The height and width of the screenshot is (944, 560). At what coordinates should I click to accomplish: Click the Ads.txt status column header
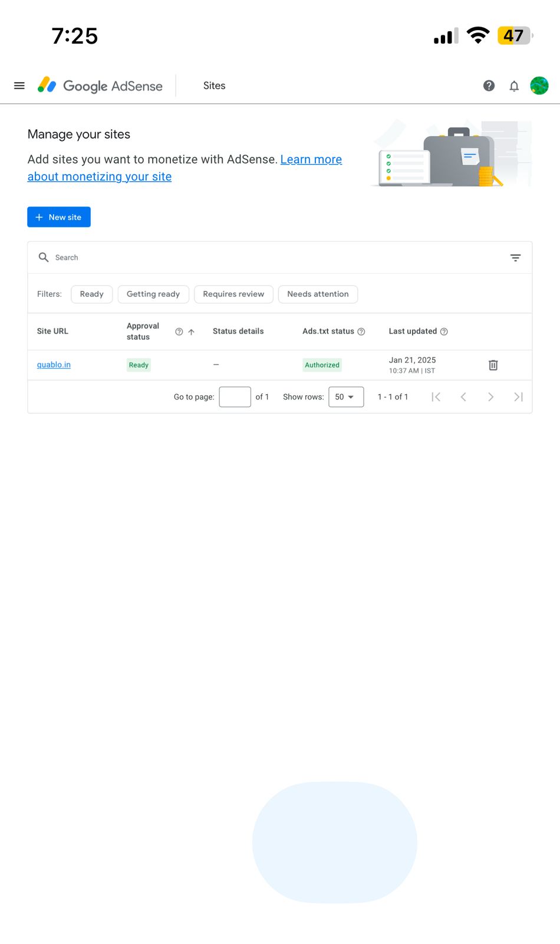(x=328, y=331)
